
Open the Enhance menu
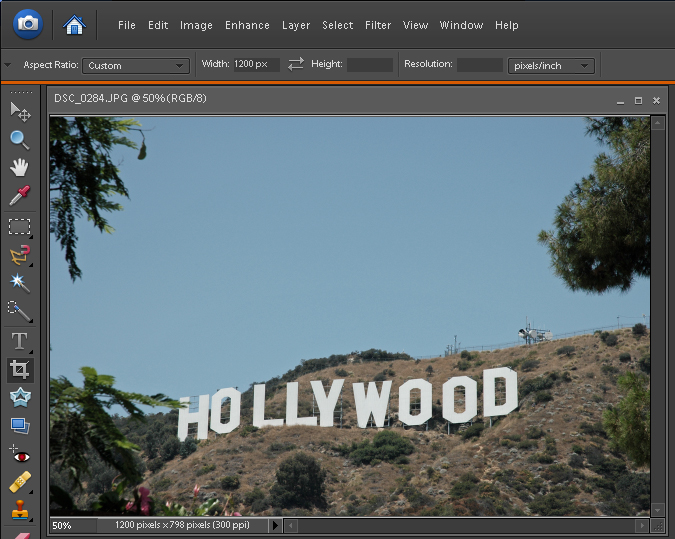pyautogui.click(x=247, y=25)
